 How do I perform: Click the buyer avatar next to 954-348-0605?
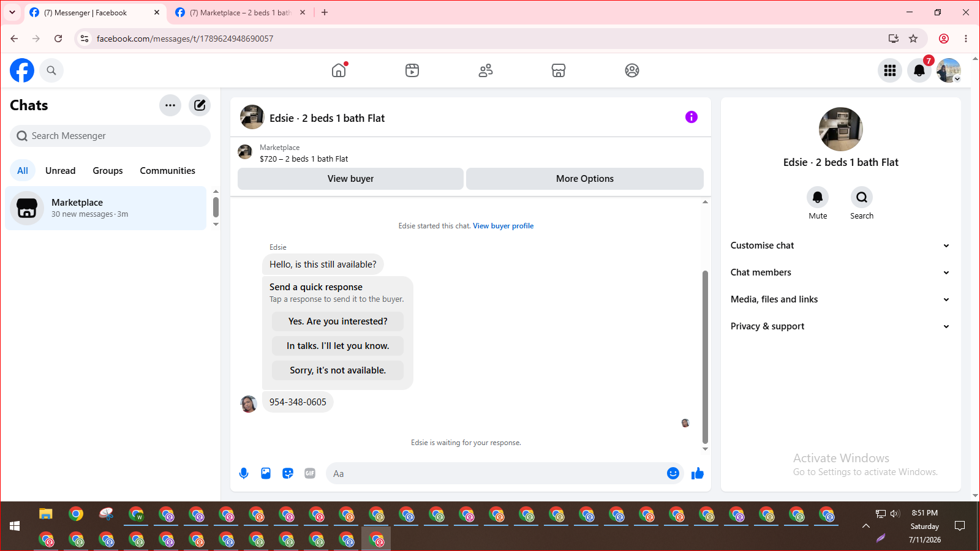[249, 403]
